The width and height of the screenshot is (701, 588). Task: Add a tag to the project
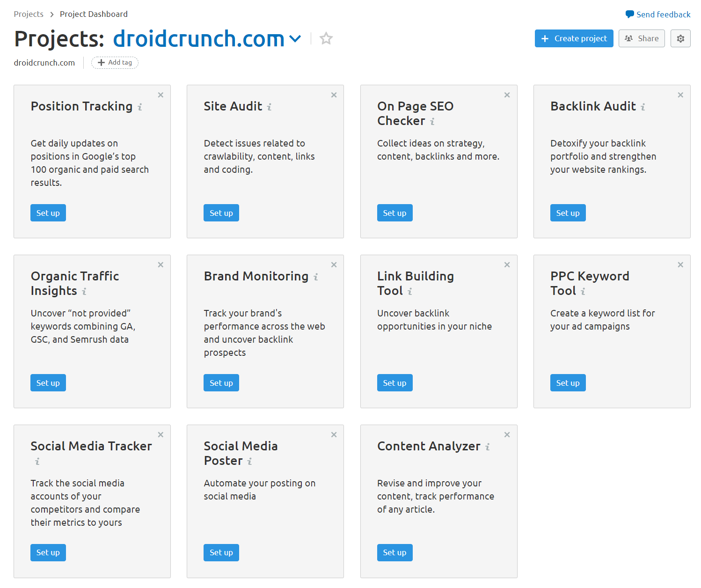(x=115, y=62)
